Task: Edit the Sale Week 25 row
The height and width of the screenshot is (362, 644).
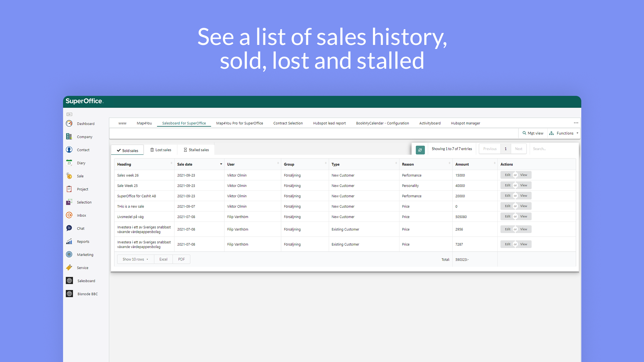Action: point(507,185)
